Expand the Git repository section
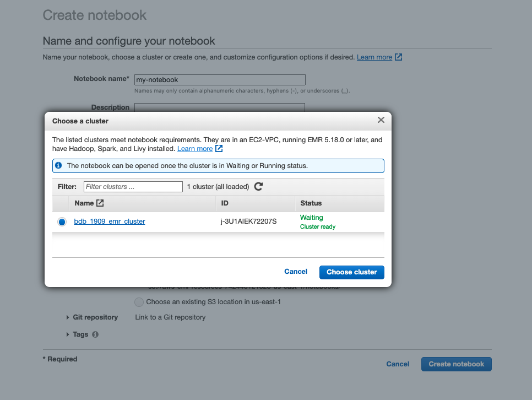 (x=68, y=317)
